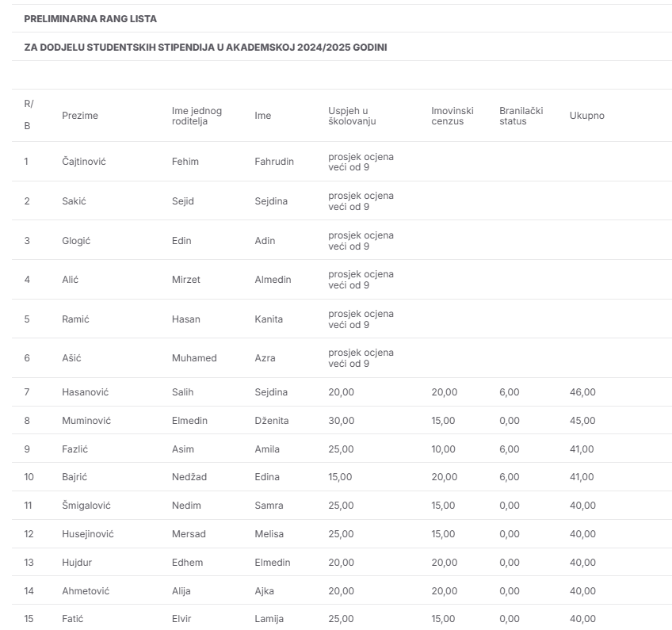Click the first name Lamija in row 15
672x630 pixels.
269,619
